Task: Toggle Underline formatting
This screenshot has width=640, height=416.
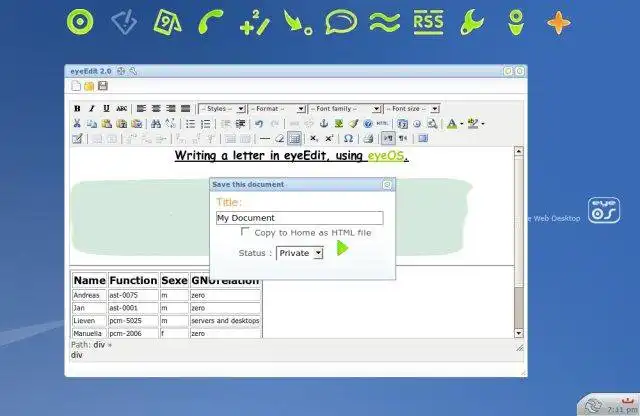Action: [x=106, y=109]
